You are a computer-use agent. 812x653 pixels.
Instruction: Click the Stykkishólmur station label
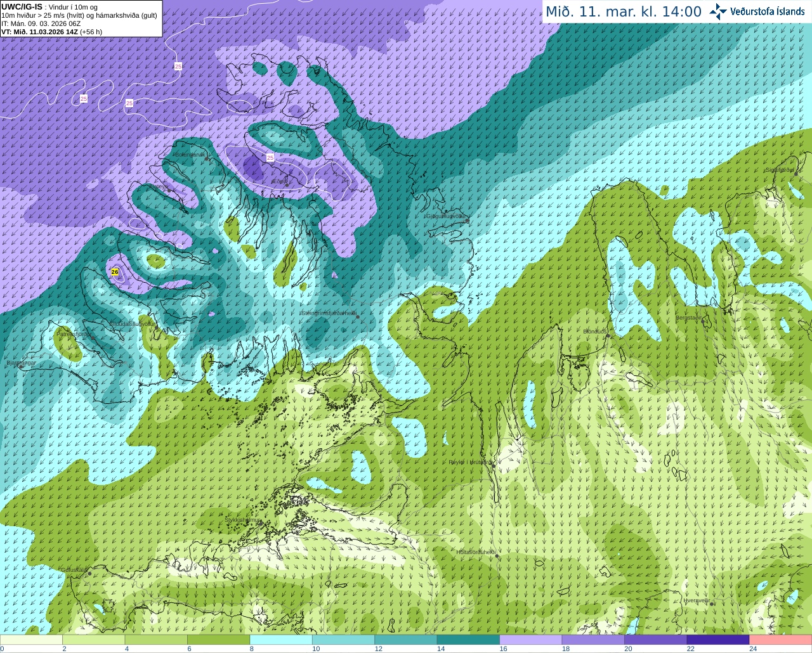243,520
